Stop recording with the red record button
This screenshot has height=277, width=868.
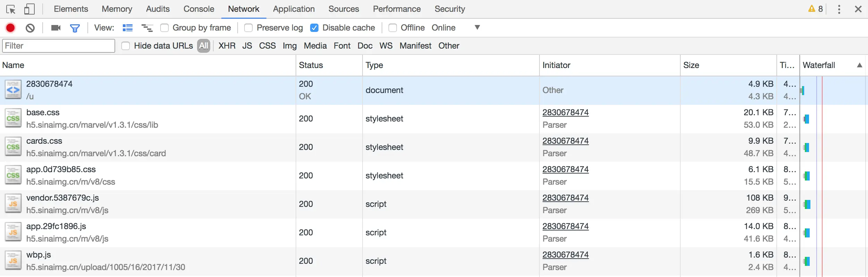click(10, 28)
